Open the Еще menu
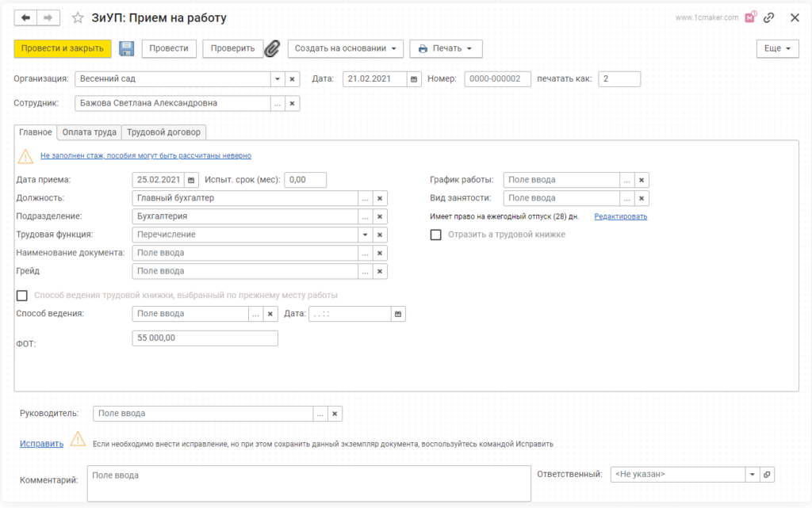This screenshot has height=508, width=812. (x=777, y=49)
